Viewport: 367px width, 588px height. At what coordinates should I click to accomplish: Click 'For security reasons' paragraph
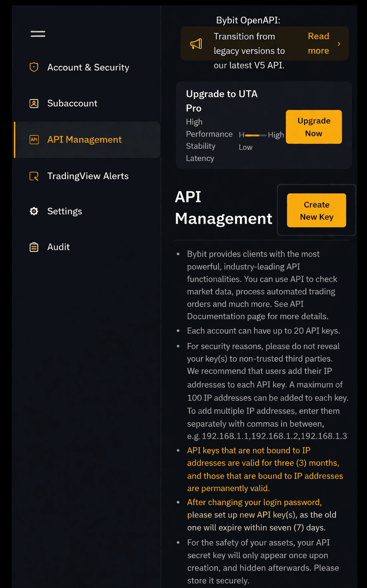pos(267,391)
